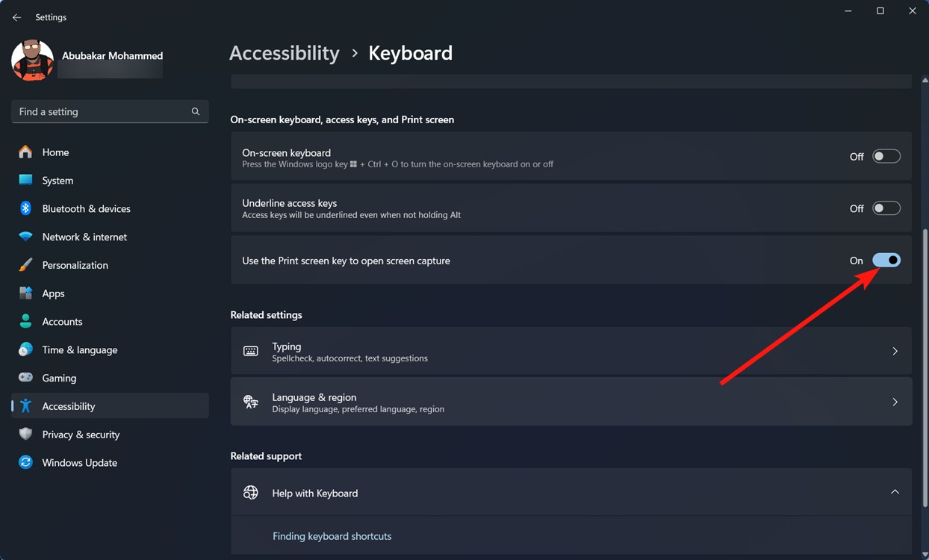Open the Apps section
The width and height of the screenshot is (929, 560).
click(52, 293)
